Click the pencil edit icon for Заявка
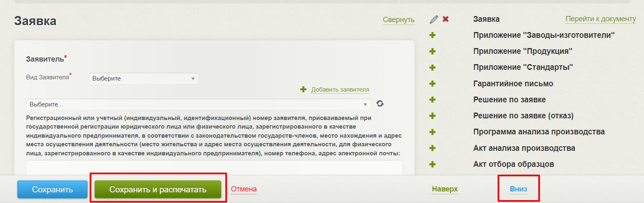Image resolution: width=644 pixels, height=203 pixels. [434, 19]
